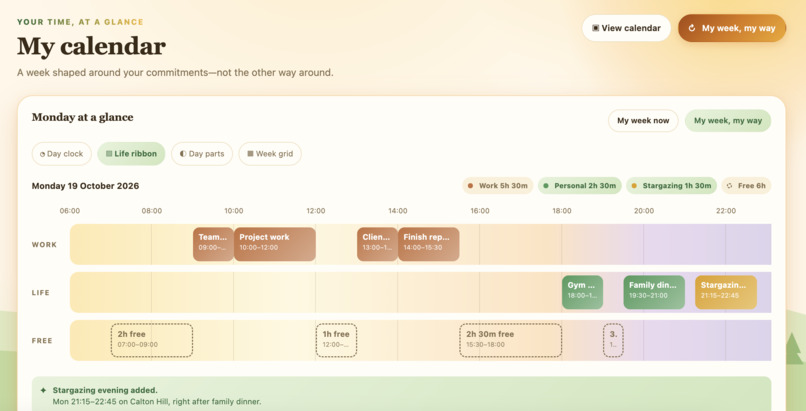This screenshot has width=806, height=411.
Task: Click the dashed circle icon on Free 6h
Action: [x=729, y=186]
